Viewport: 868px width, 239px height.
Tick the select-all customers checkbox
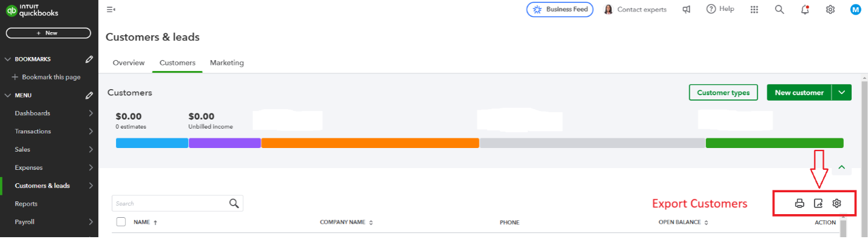(x=121, y=222)
